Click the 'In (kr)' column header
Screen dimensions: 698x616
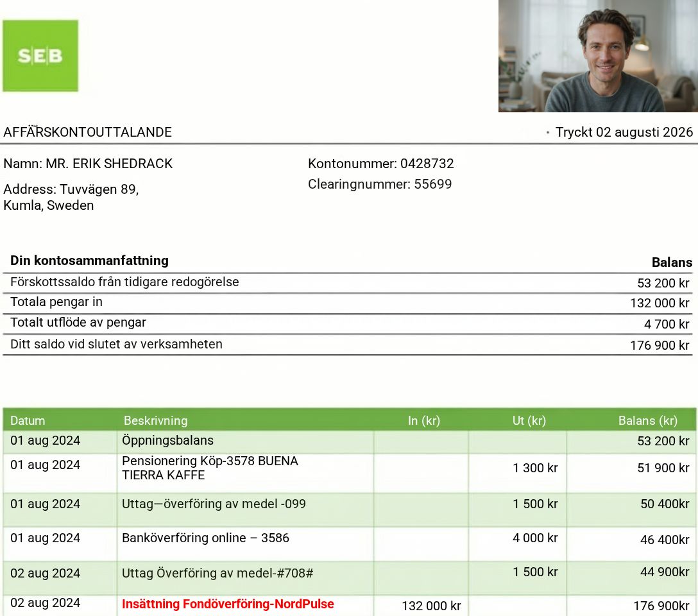coord(424,420)
